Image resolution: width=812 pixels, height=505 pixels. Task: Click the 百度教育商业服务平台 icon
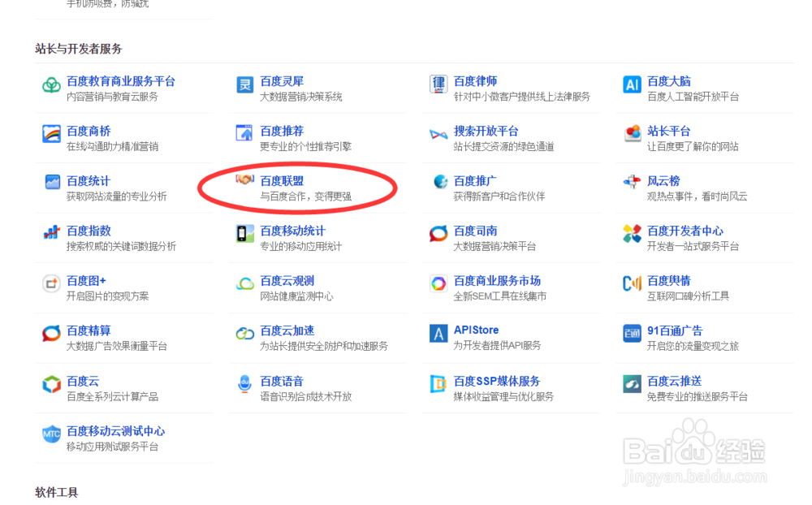pyautogui.click(x=51, y=84)
